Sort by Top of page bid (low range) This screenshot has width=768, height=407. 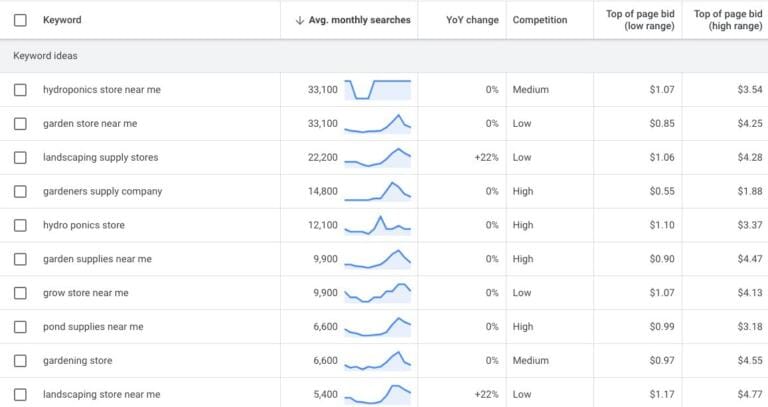click(640, 20)
